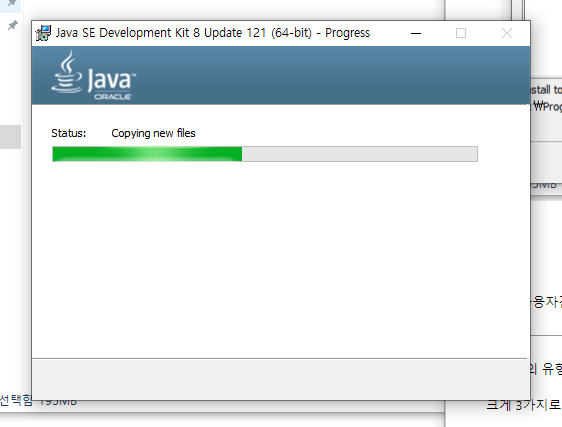Click the Java Oracle logo in banner
The height and width of the screenshot is (427, 562).
pyautogui.click(x=94, y=75)
